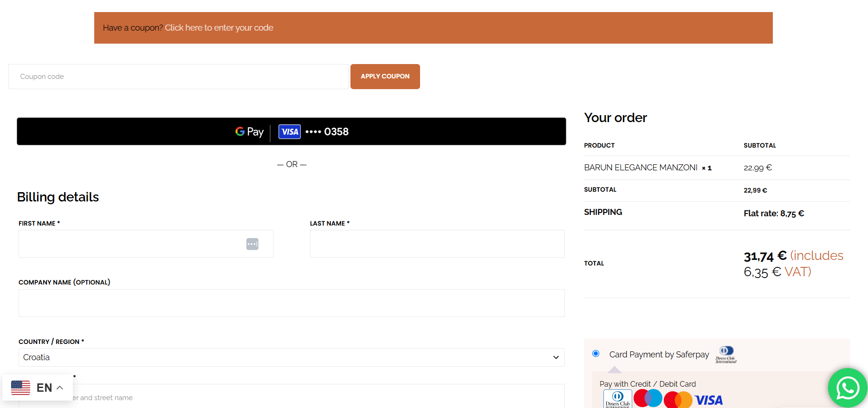Click the Maestro card logo
This screenshot has height=408, width=868.
648,398
